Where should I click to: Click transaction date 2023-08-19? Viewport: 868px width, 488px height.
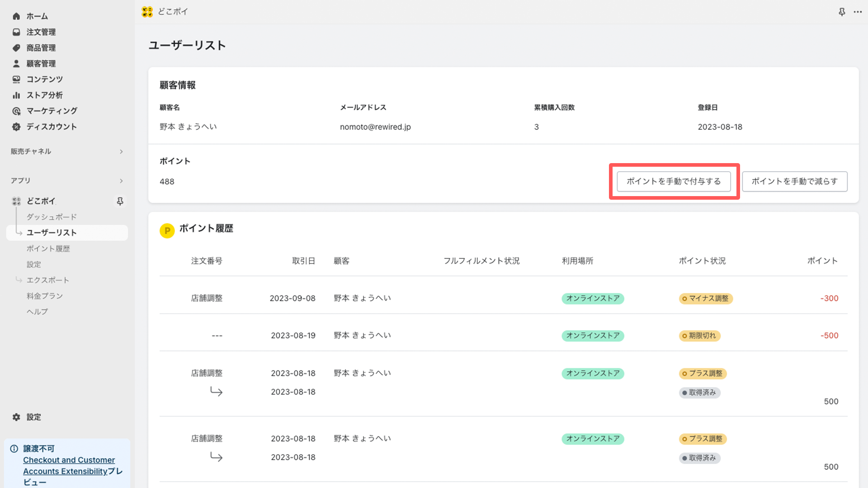pyautogui.click(x=293, y=336)
